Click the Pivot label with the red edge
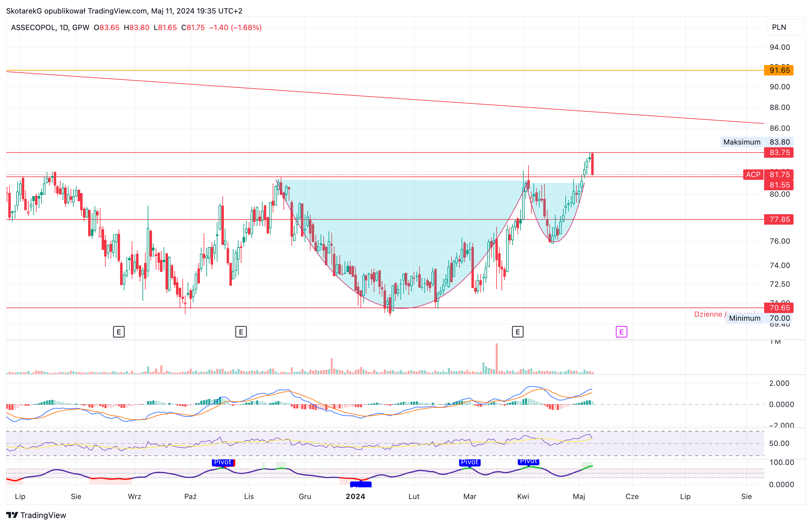Screen dimensions: 812x526 click(223, 462)
